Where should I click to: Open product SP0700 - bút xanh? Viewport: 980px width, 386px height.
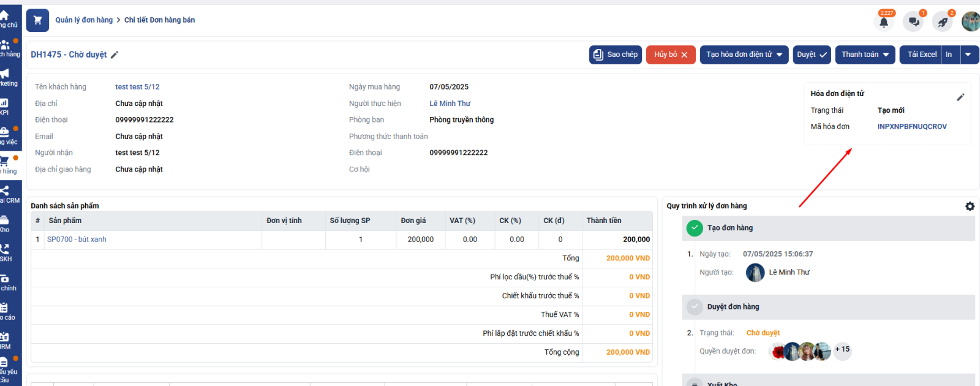tap(77, 240)
